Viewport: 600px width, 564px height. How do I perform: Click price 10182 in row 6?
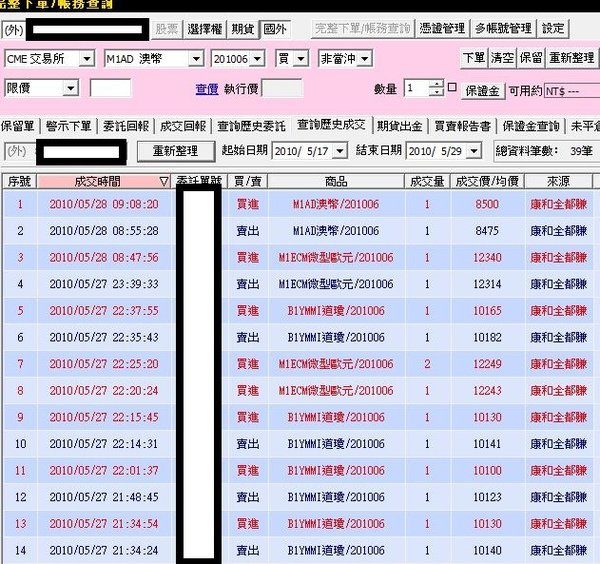[x=487, y=337]
